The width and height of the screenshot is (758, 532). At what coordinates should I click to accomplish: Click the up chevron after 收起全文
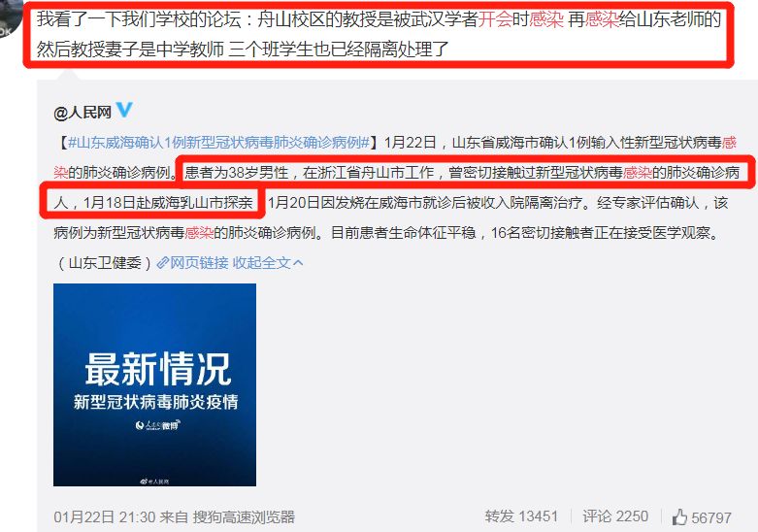(x=298, y=263)
